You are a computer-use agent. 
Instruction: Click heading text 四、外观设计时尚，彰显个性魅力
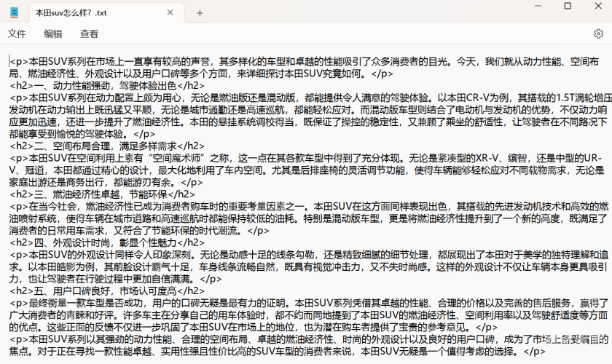pyautogui.click(x=106, y=242)
